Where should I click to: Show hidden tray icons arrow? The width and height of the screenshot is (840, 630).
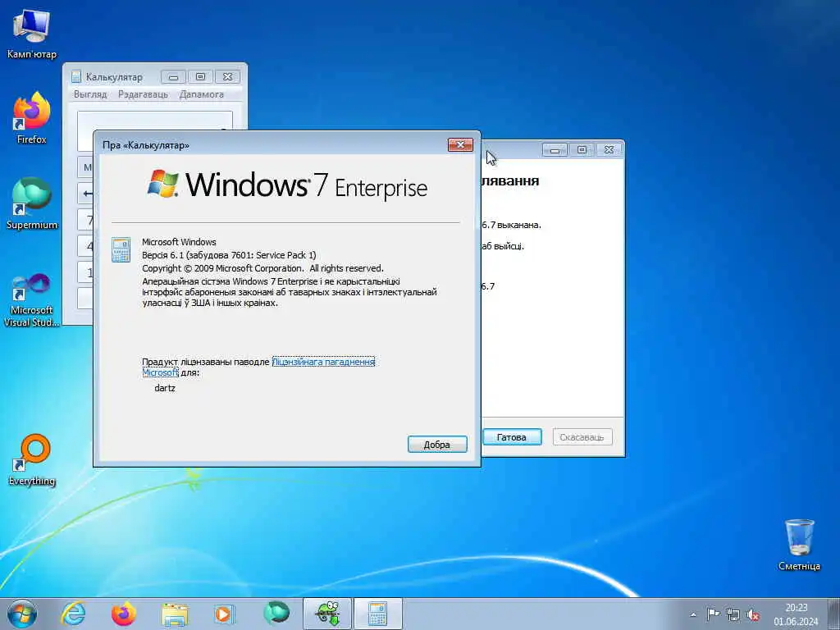coord(693,614)
